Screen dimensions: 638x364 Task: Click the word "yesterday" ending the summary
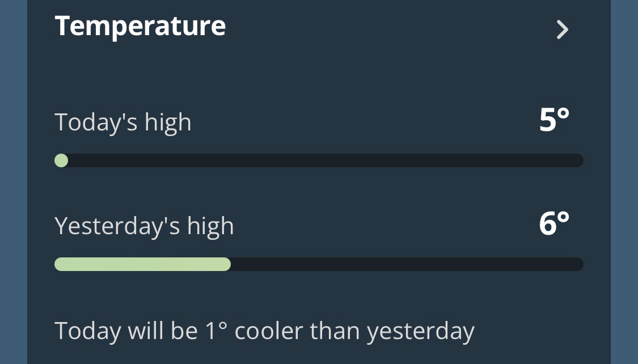(420, 331)
